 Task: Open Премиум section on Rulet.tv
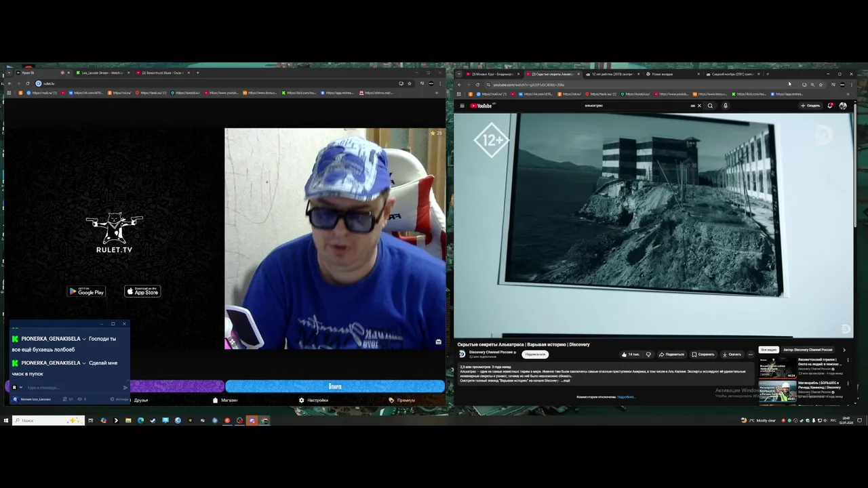(402, 401)
